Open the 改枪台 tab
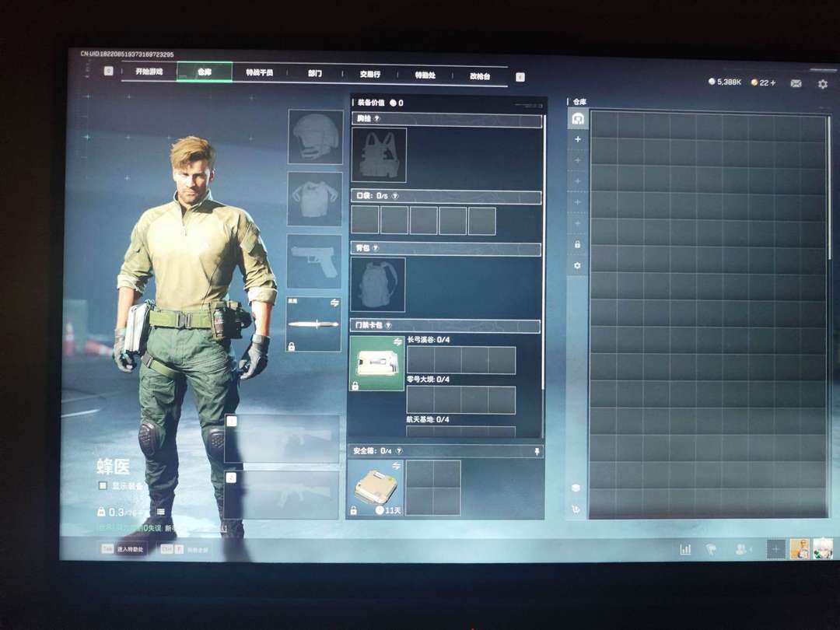 click(x=480, y=76)
